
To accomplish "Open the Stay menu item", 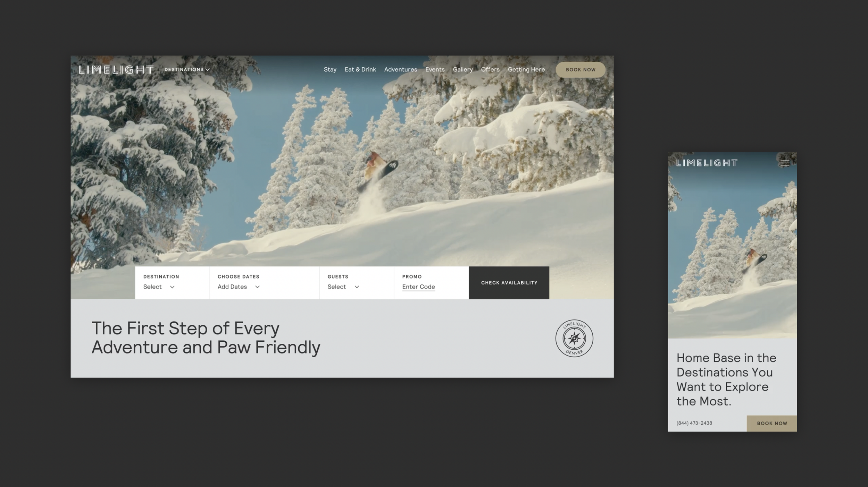I will click(330, 70).
